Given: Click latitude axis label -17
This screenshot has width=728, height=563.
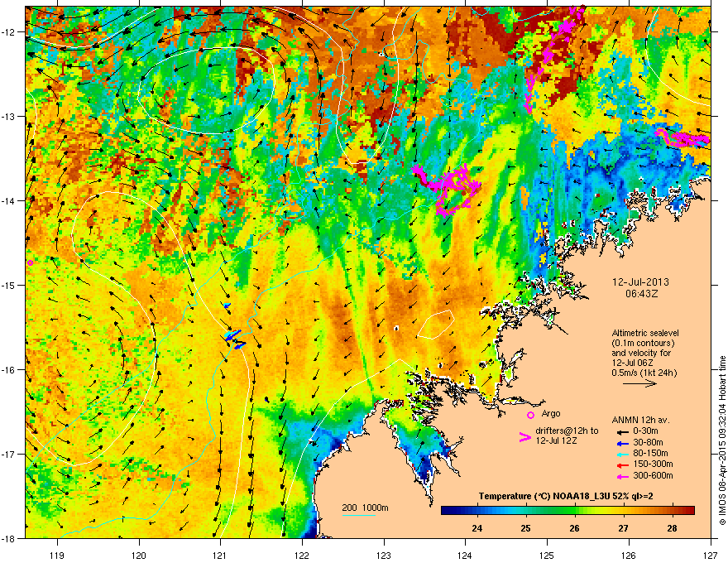Looking at the screenshot, I should (9, 454).
